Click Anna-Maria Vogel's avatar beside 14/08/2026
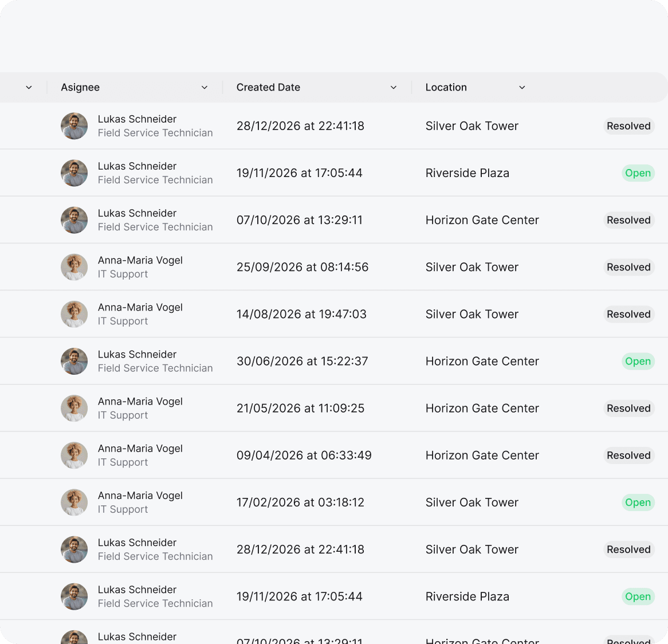Image resolution: width=668 pixels, height=644 pixels. (x=74, y=314)
